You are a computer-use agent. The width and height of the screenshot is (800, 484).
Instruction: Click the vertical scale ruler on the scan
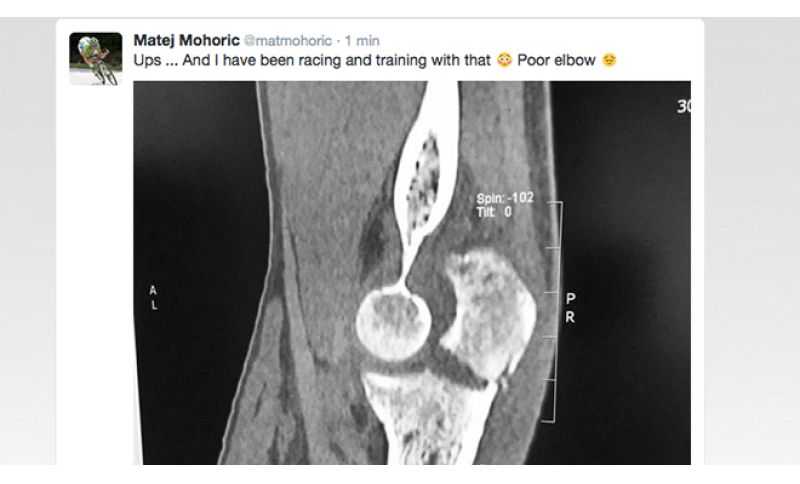pos(555,312)
